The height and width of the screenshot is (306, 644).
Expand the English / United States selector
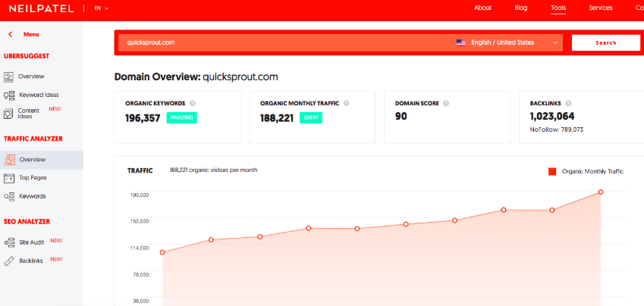point(507,42)
